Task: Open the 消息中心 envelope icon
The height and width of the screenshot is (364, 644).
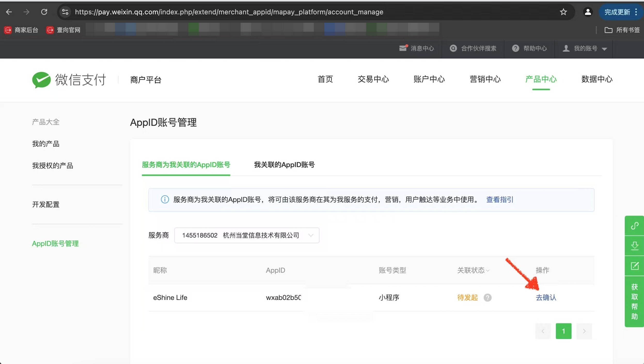Action: coord(403,48)
